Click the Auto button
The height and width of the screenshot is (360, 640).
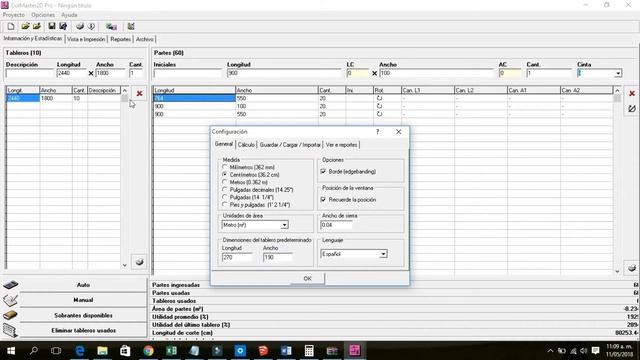[x=83, y=285]
